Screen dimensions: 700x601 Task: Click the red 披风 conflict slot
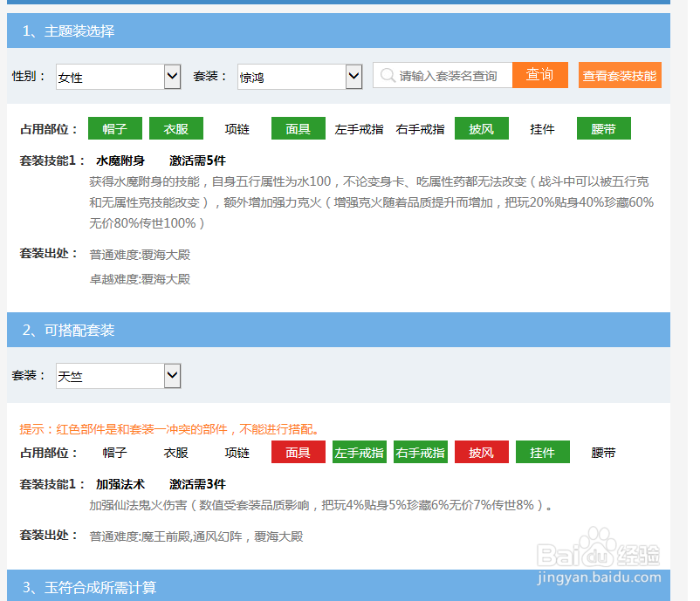[x=481, y=452]
